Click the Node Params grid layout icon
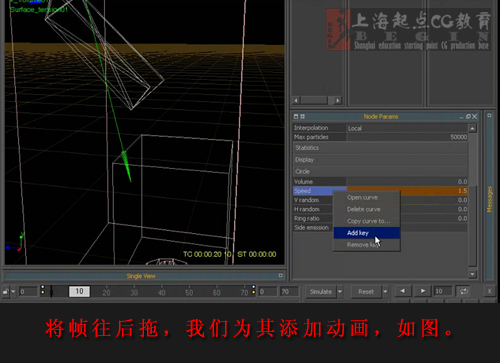This screenshot has width=500, height=363. [x=302, y=116]
